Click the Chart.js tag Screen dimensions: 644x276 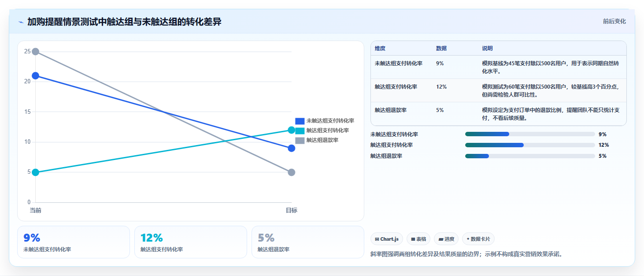(x=387, y=239)
